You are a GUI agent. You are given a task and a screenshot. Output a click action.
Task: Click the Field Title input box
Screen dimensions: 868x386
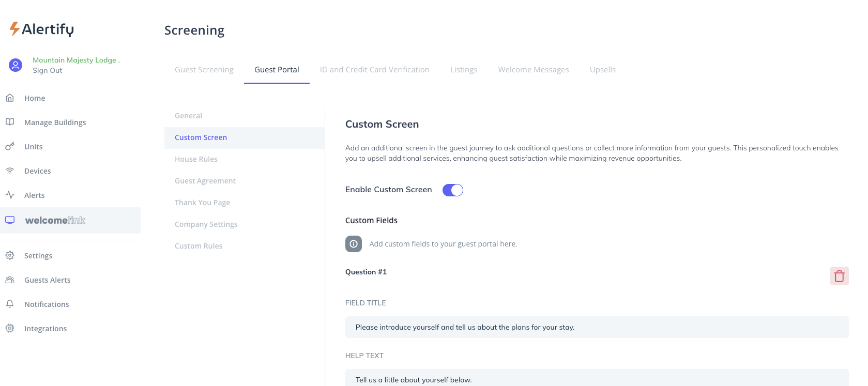(x=597, y=327)
